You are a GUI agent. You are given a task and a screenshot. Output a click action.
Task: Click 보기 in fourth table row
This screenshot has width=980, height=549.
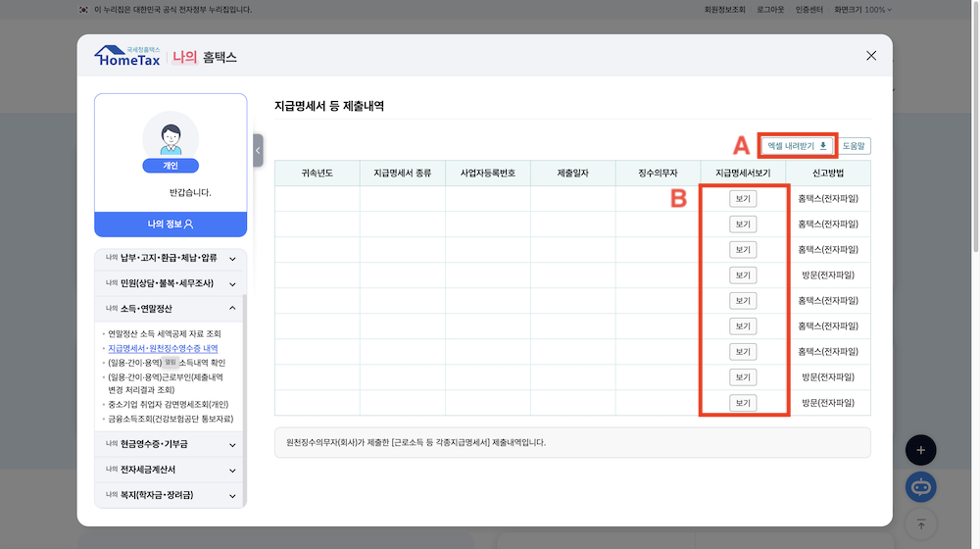click(743, 275)
